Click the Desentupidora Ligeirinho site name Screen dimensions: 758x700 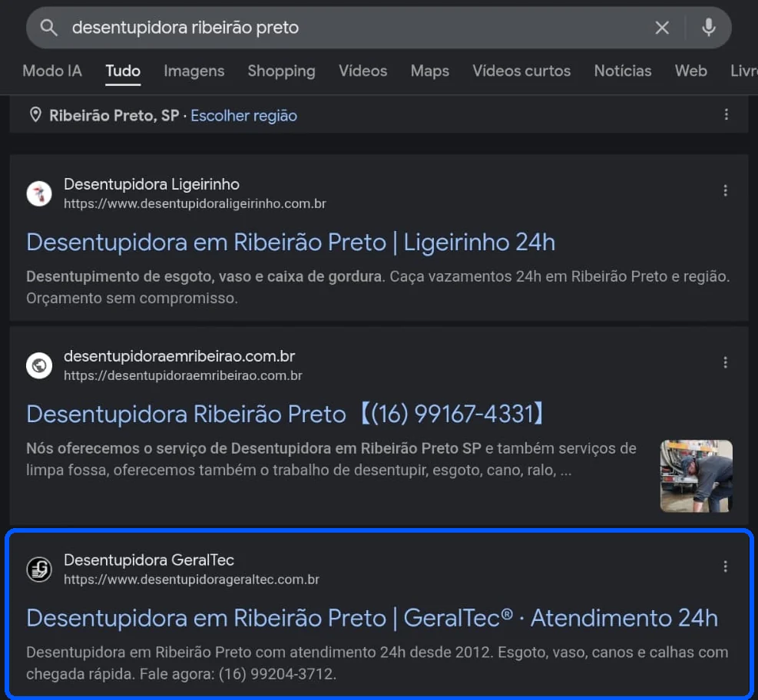pos(152,184)
